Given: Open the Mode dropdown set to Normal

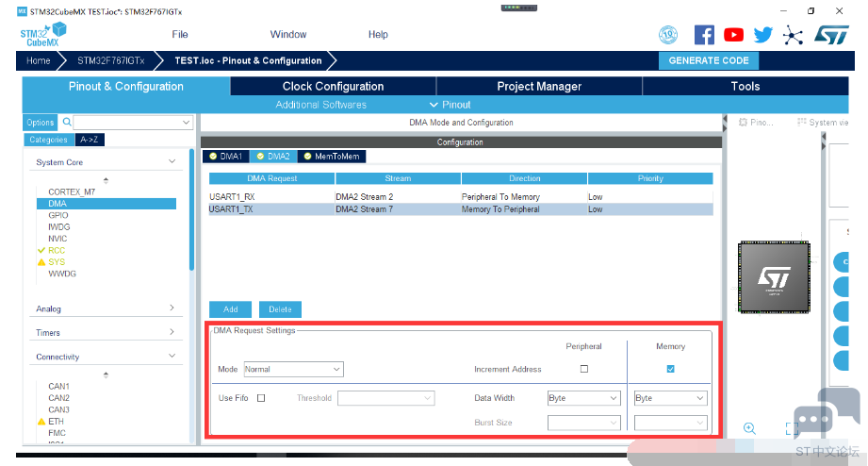Looking at the screenshot, I should (x=293, y=369).
